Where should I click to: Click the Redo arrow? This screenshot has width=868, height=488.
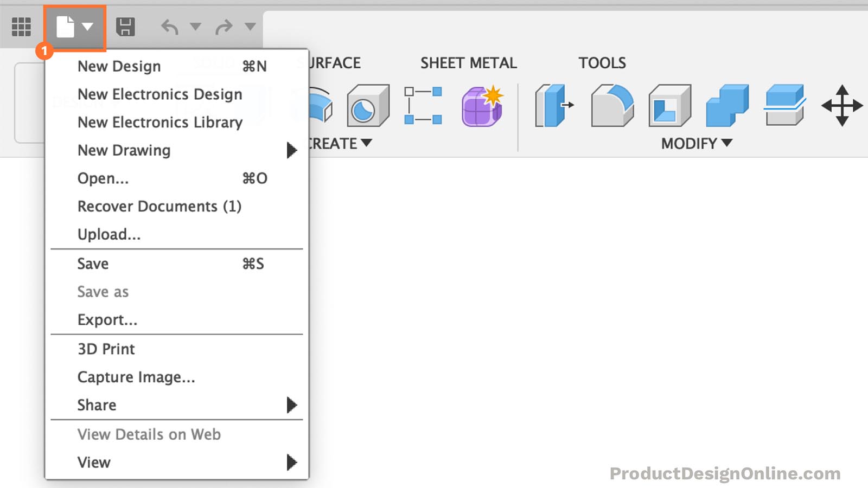point(224,27)
